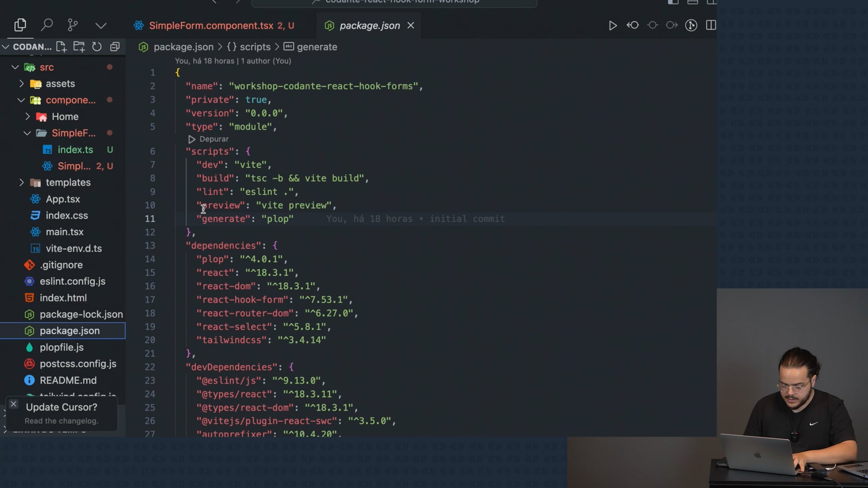Click the New Folder icon in explorer
Screen dimensions: 868x488
point(79,47)
